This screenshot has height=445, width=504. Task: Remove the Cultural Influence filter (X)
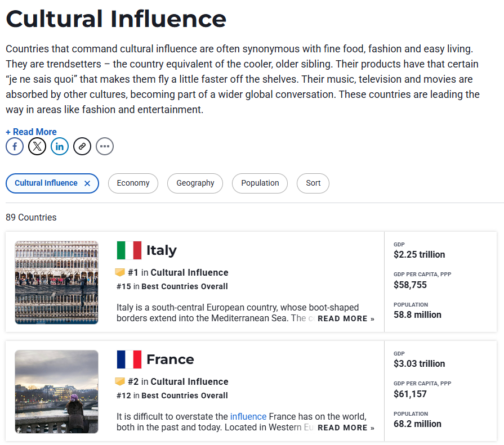[87, 183]
